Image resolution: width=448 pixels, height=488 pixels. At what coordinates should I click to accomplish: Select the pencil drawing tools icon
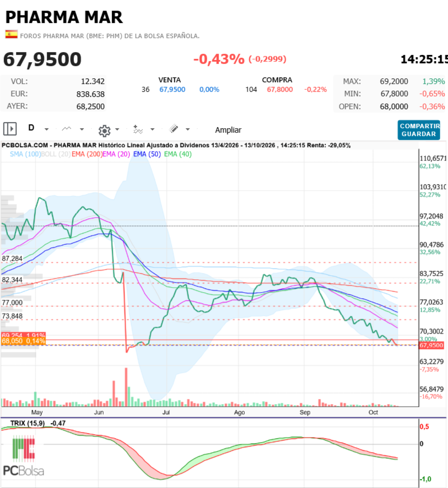coord(174,129)
